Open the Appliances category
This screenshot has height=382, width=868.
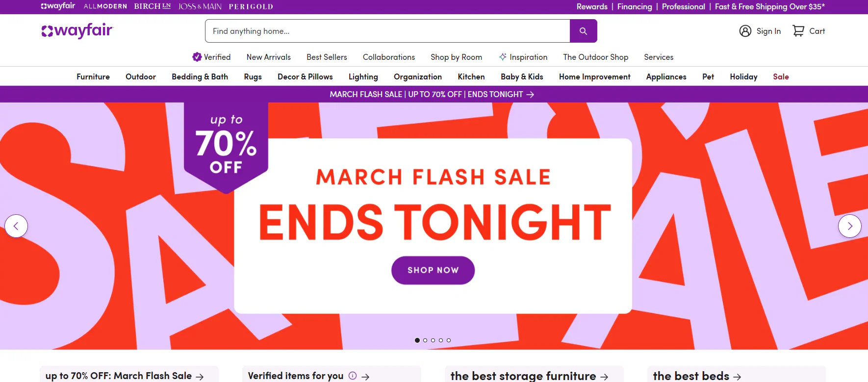click(666, 76)
